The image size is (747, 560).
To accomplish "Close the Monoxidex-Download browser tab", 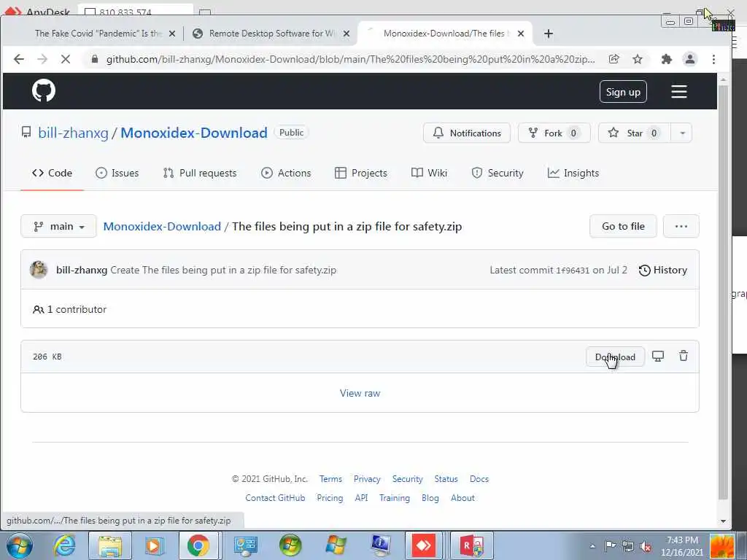I will click(521, 34).
